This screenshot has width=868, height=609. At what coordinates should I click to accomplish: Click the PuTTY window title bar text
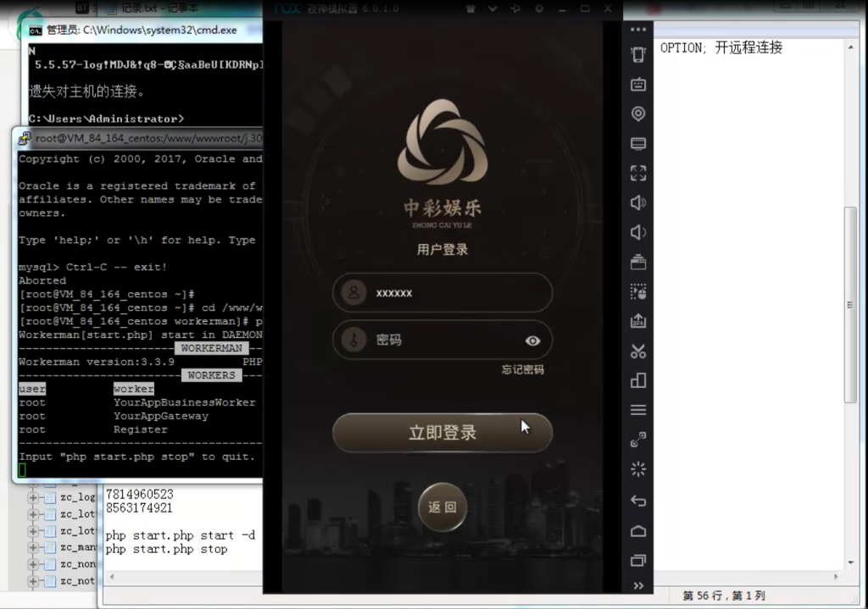(149, 138)
